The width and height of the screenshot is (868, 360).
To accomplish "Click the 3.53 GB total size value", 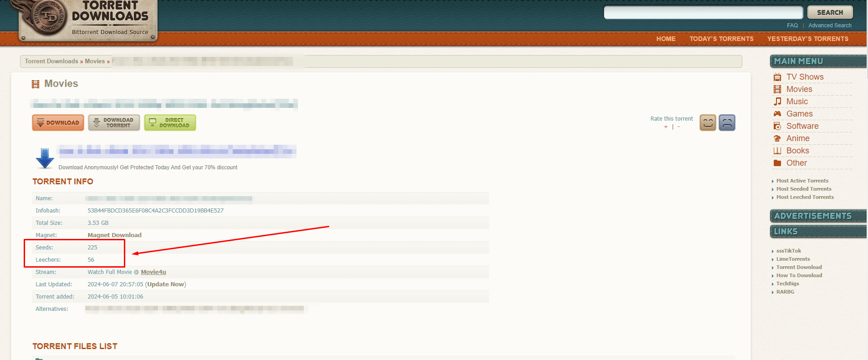I will [98, 223].
